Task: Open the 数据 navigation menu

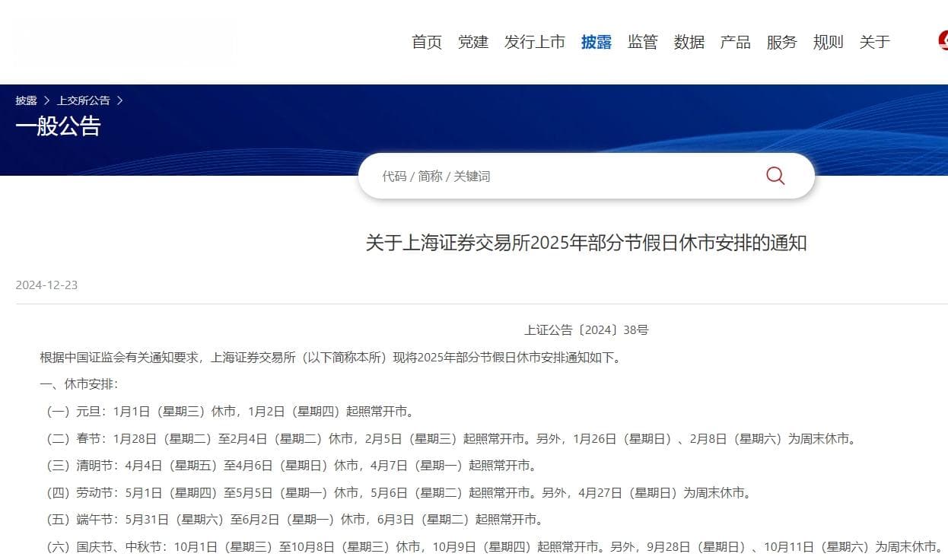Action: 689,42
